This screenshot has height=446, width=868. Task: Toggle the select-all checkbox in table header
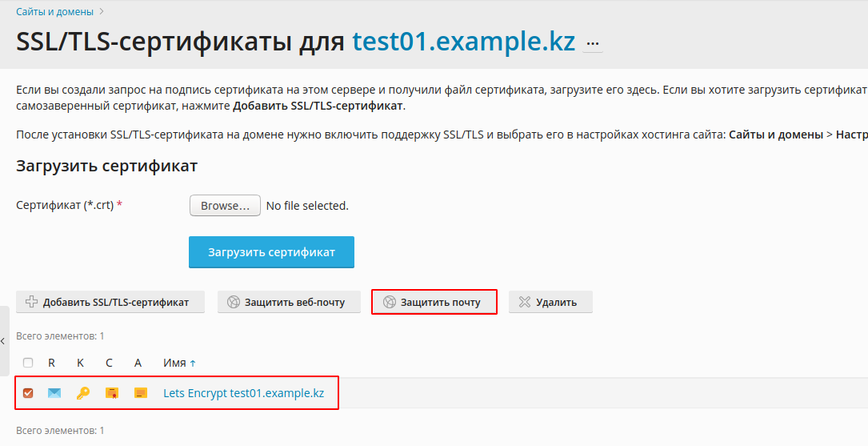tap(28, 363)
